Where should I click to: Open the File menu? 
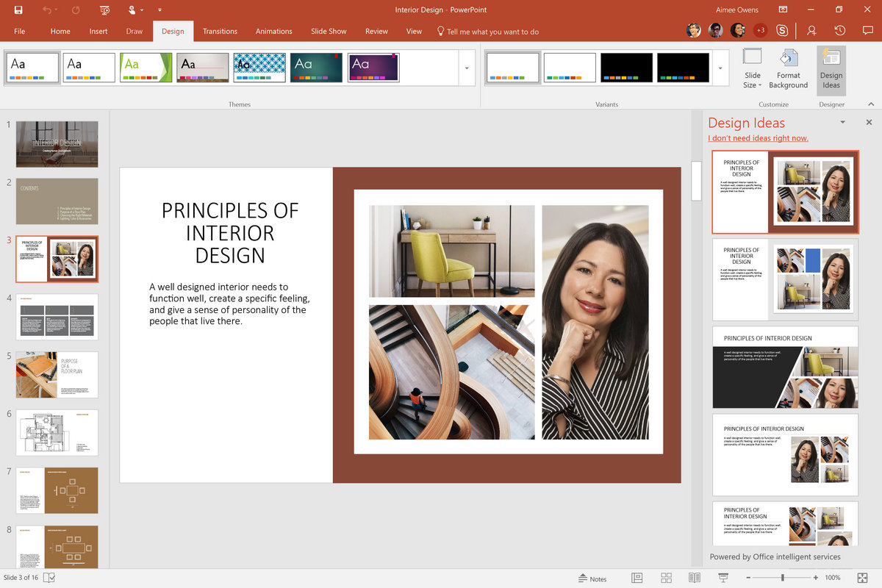click(20, 32)
